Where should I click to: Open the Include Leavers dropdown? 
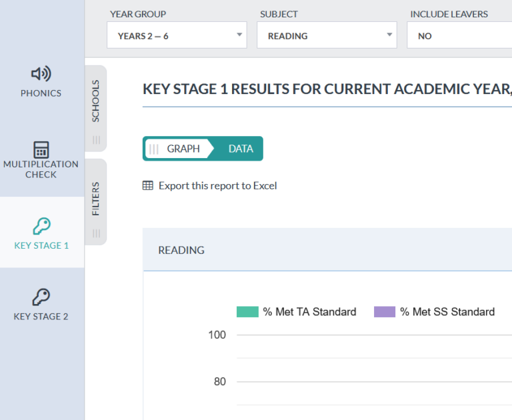pyautogui.click(x=459, y=35)
